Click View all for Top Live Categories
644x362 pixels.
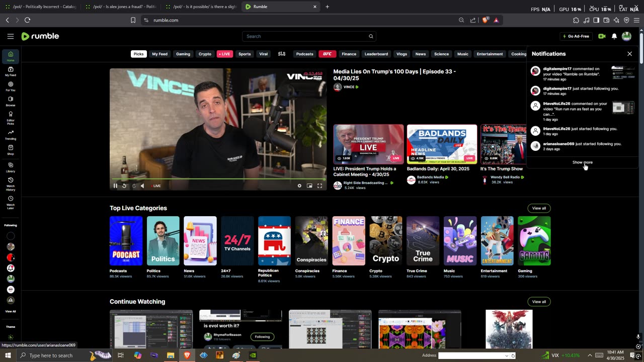[x=539, y=208]
